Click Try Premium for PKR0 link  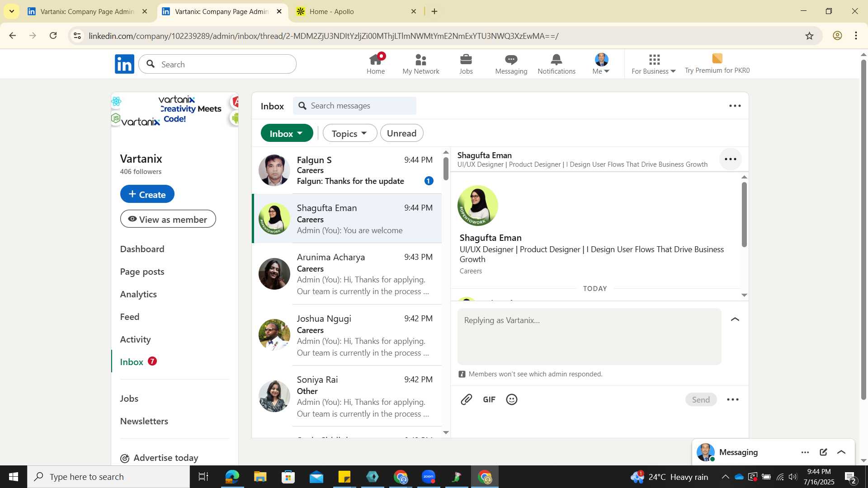point(717,64)
